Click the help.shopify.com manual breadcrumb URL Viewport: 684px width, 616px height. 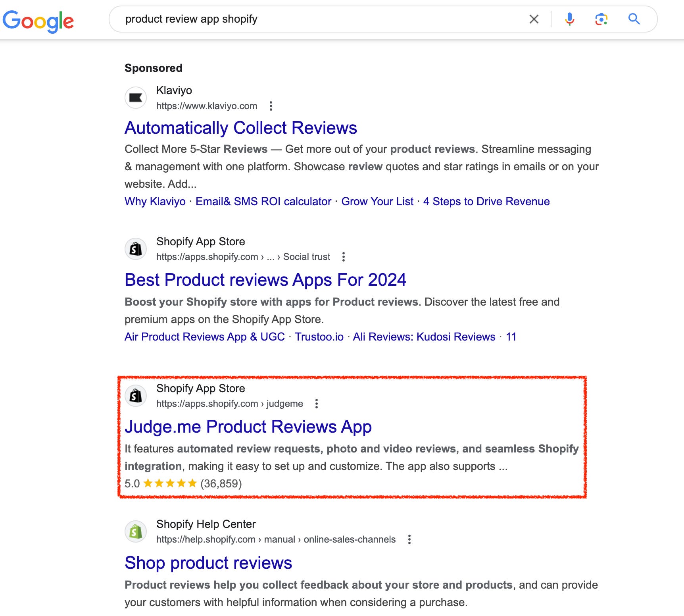click(x=276, y=539)
